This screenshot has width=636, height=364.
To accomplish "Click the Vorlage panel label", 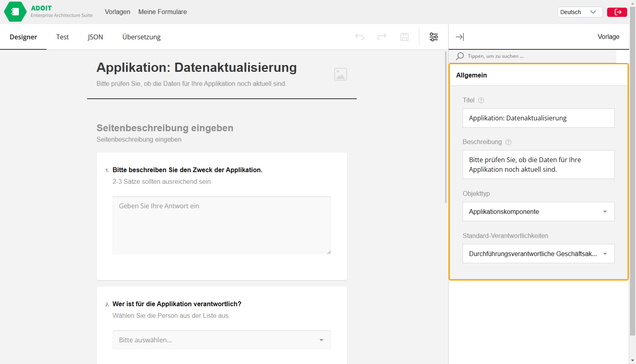I will click(608, 37).
